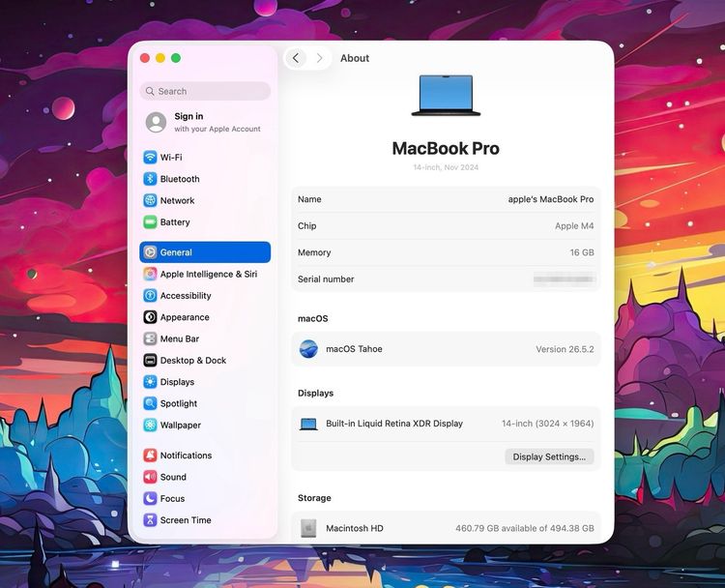
Task: Click the Version 26.5.2 text
Action: pyautogui.click(x=565, y=349)
